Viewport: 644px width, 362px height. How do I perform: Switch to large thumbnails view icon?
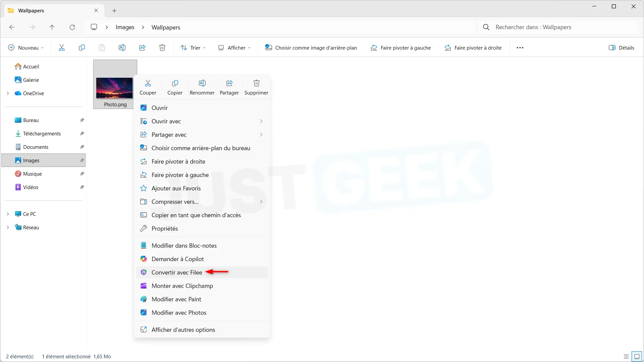637,356
